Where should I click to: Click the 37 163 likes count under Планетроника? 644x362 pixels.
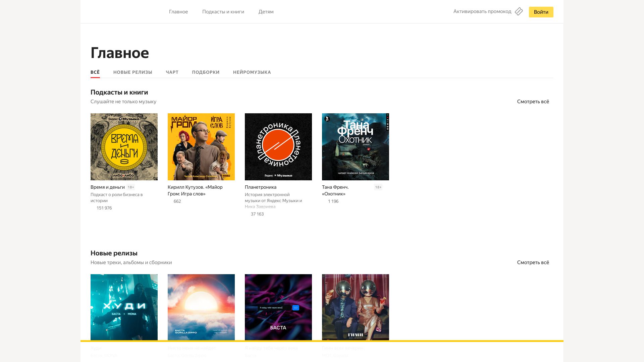[x=257, y=214]
